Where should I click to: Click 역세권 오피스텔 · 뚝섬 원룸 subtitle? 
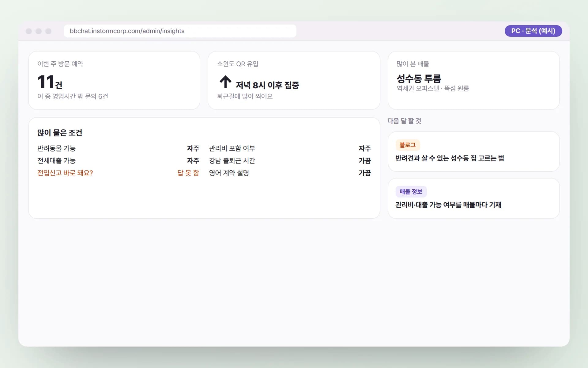tap(433, 88)
